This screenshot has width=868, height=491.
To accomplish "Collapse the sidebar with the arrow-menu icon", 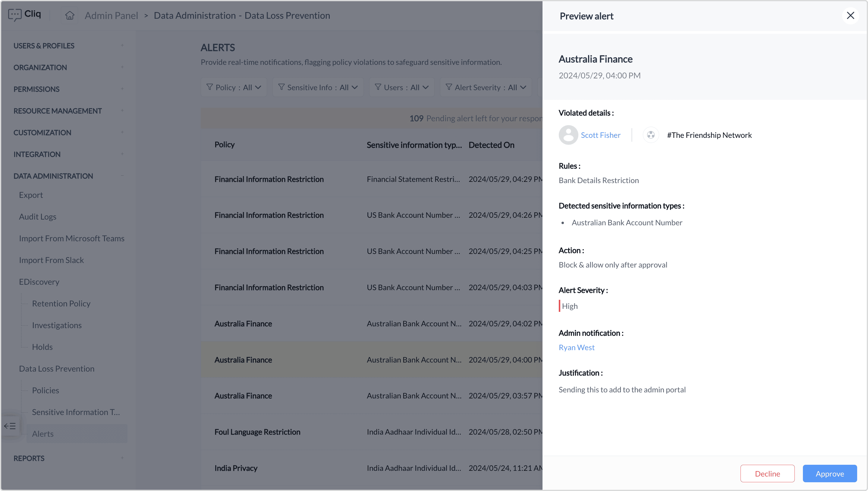I will tap(10, 426).
